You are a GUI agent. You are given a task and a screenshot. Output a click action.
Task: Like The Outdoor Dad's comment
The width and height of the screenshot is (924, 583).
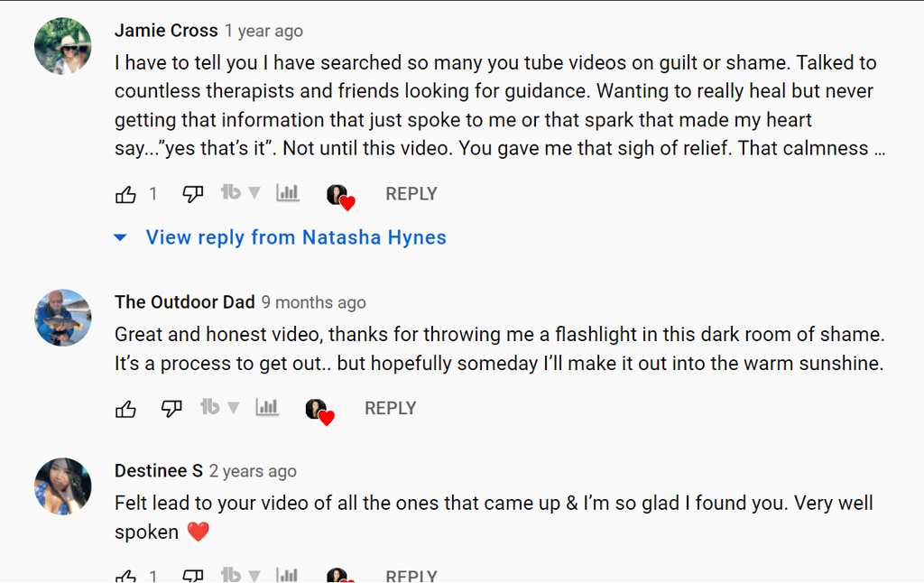(126, 409)
